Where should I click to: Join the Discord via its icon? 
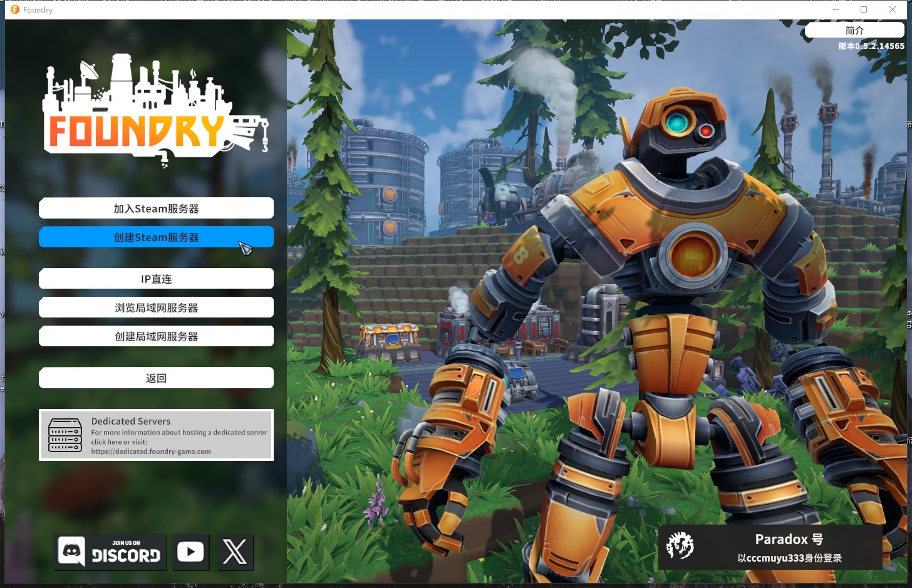pyautogui.click(x=110, y=552)
